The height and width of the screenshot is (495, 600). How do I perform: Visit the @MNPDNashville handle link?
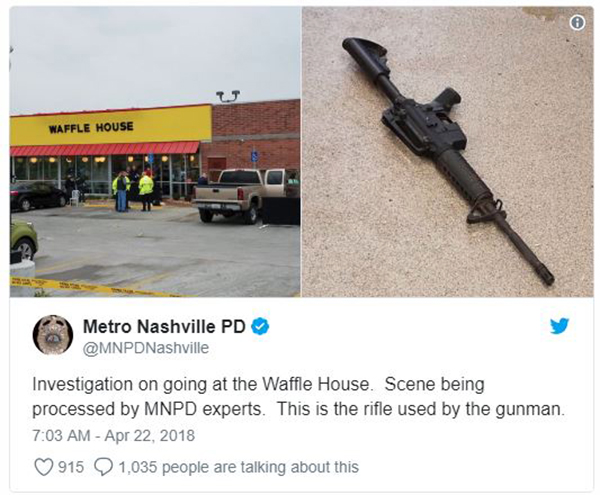(146, 348)
